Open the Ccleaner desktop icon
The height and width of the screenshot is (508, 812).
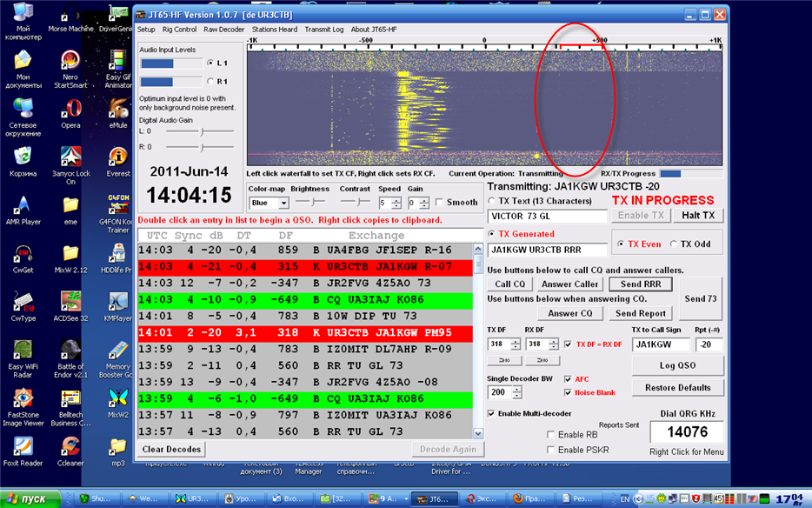(x=70, y=451)
